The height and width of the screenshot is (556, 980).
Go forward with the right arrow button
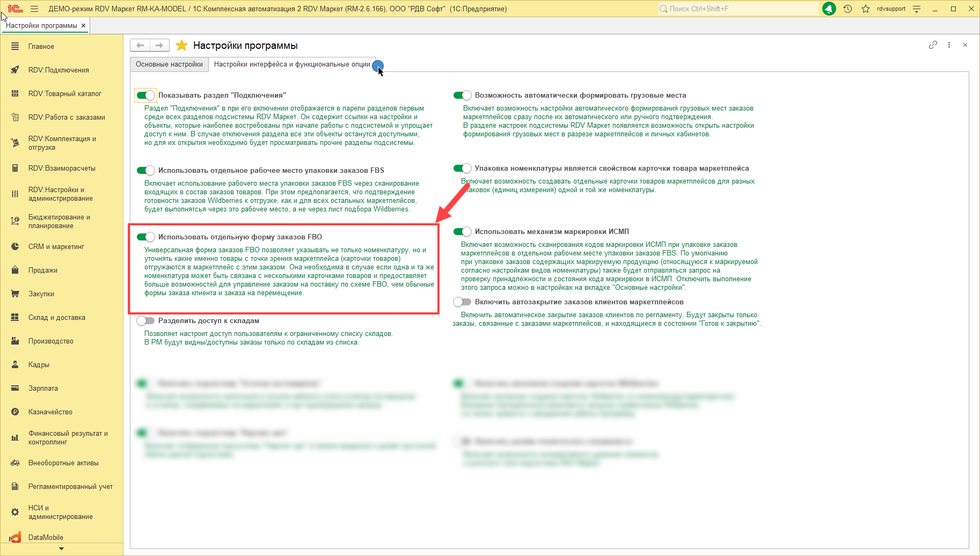click(x=159, y=46)
